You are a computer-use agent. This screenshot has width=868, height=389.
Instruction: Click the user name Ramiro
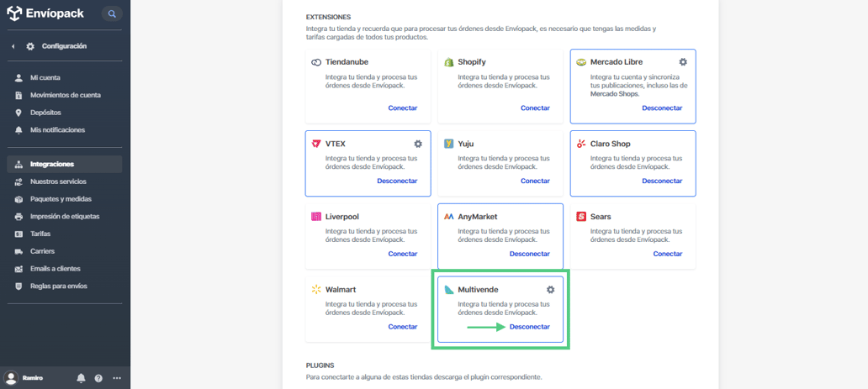pyautogui.click(x=33, y=378)
